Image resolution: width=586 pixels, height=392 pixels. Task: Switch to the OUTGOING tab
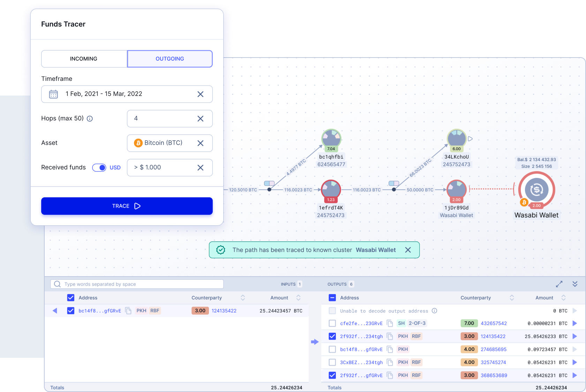point(170,59)
